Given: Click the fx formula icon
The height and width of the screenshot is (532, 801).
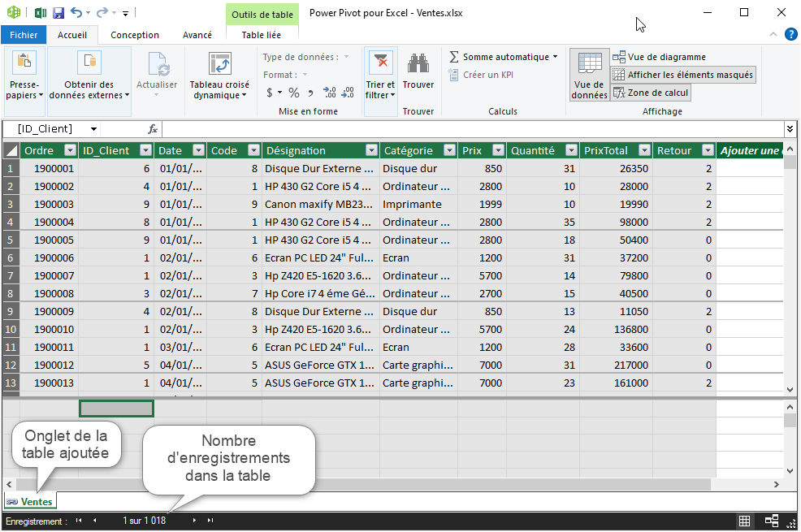Looking at the screenshot, I should pos(153,128).
